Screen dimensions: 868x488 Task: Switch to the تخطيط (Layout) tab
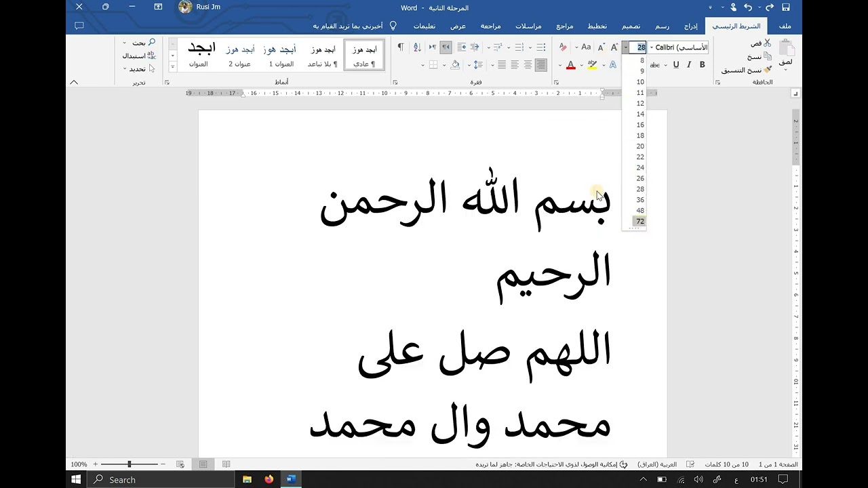pos(597,26)
